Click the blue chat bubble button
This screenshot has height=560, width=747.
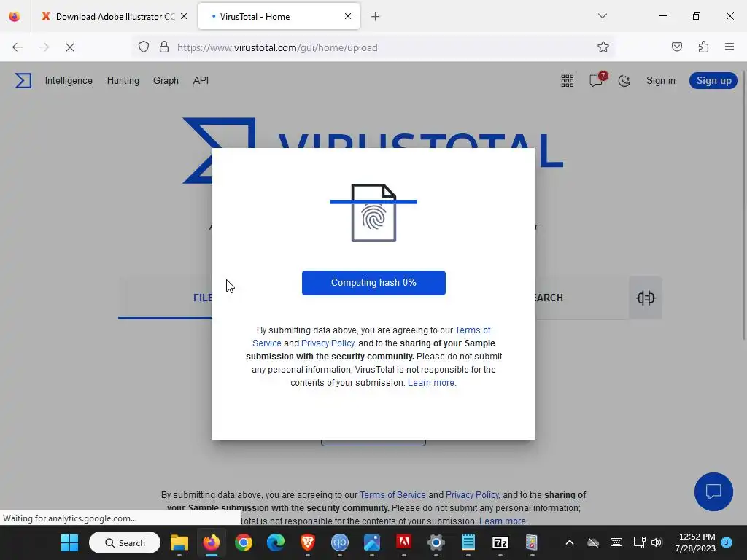click(713, 491)
